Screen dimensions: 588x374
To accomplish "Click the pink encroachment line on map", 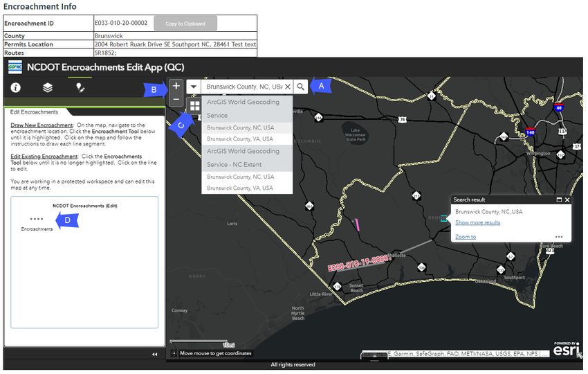I will (x=358, y=224).
